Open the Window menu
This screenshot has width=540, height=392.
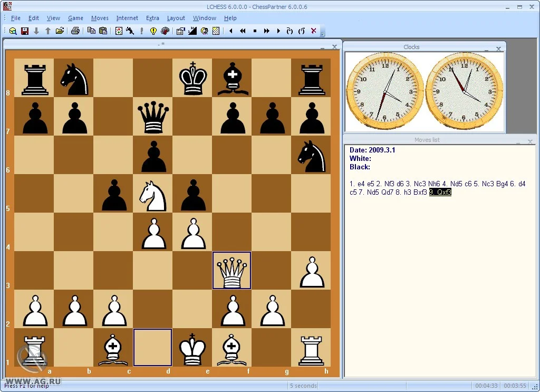(x=204, y=18)
